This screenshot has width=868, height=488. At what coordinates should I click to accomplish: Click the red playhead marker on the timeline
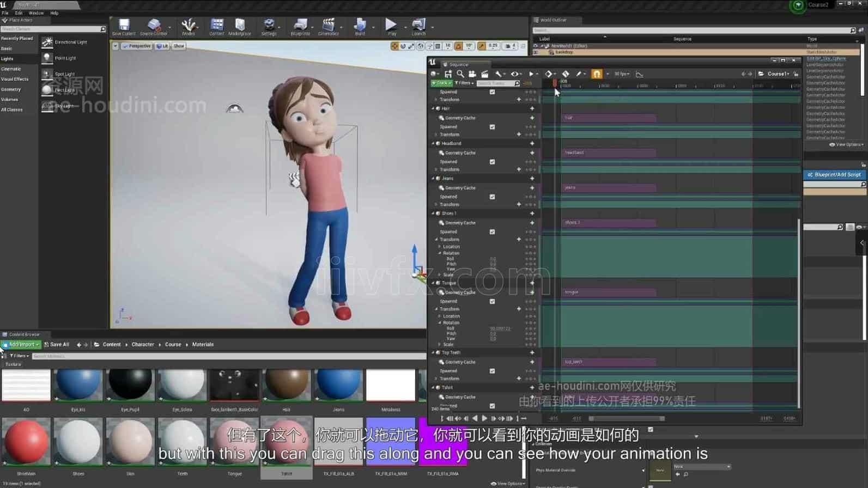coord(555,83)
